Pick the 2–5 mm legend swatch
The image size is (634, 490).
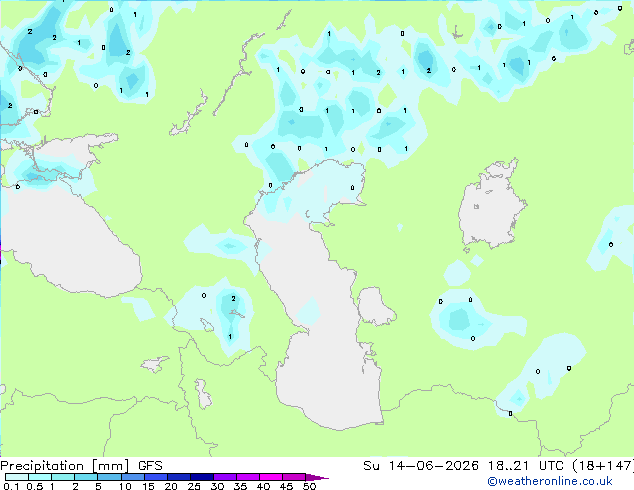click(x=86, y=477)
